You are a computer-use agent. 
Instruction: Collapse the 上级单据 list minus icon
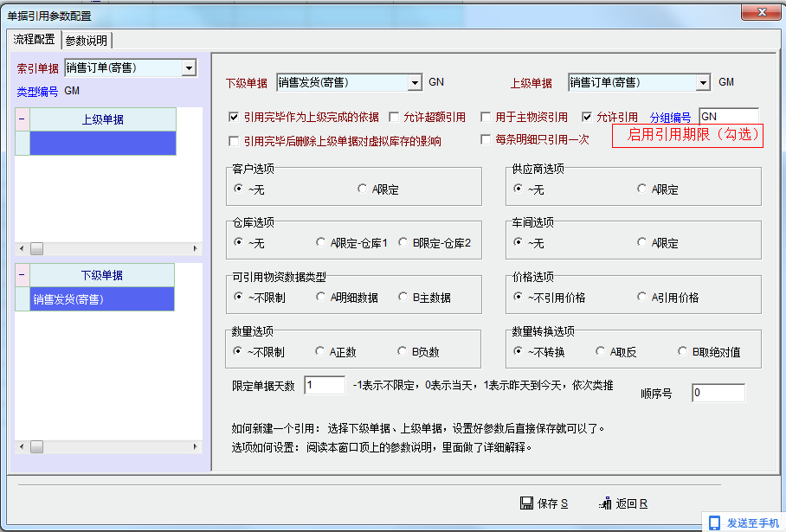(x=23, y=119)
